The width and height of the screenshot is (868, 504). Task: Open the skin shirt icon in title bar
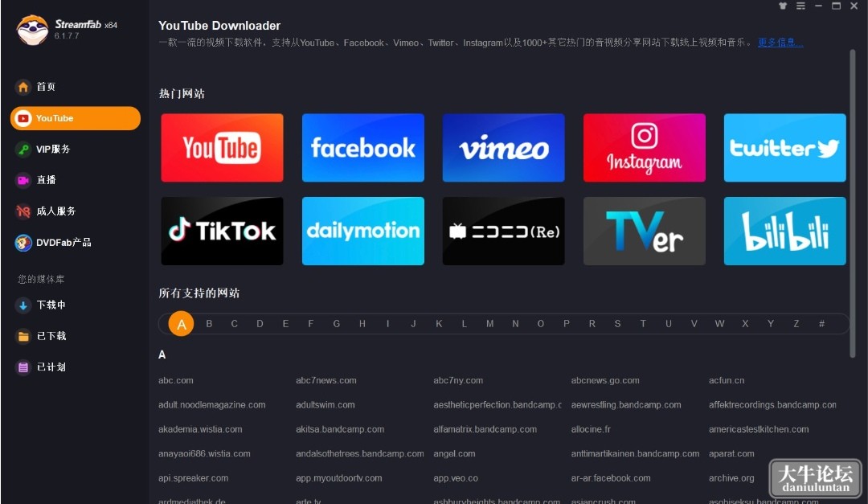(783, 6)
